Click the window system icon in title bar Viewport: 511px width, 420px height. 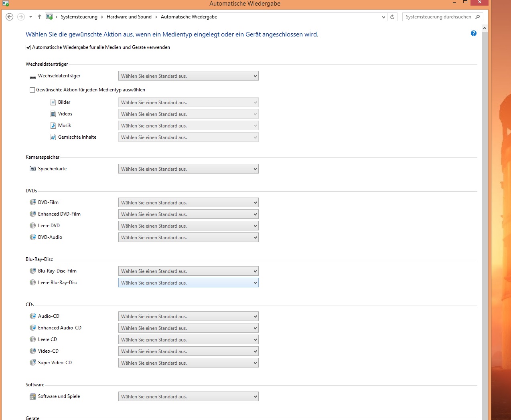6,3
